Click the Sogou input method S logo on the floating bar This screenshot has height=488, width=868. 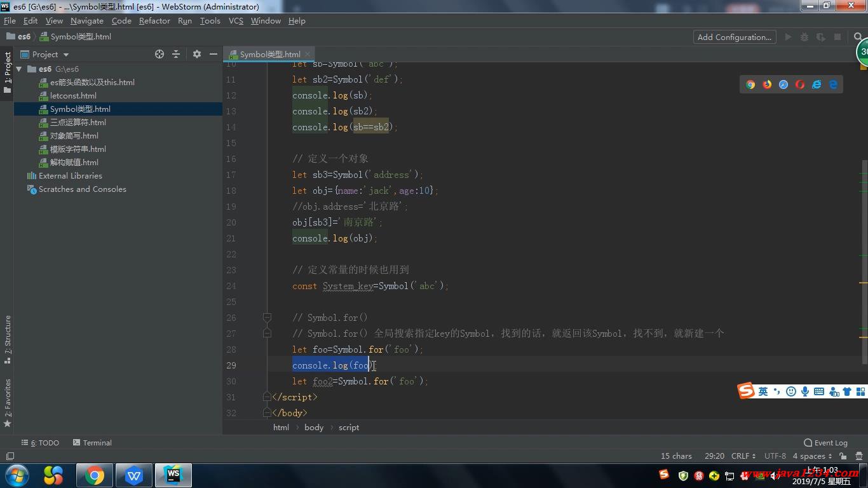pyautogui.click(x=746, y=391)
